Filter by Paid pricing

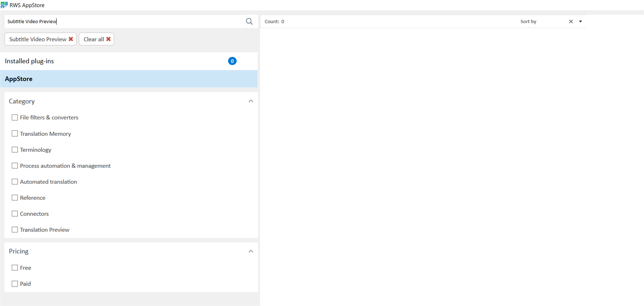click(x=15, y=283)
